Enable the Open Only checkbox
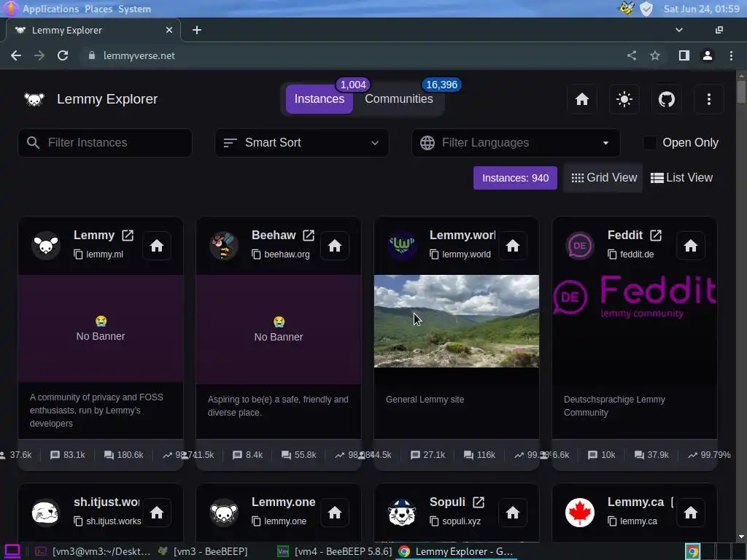This screenshot has height=560, width=747. coord(649,142)
